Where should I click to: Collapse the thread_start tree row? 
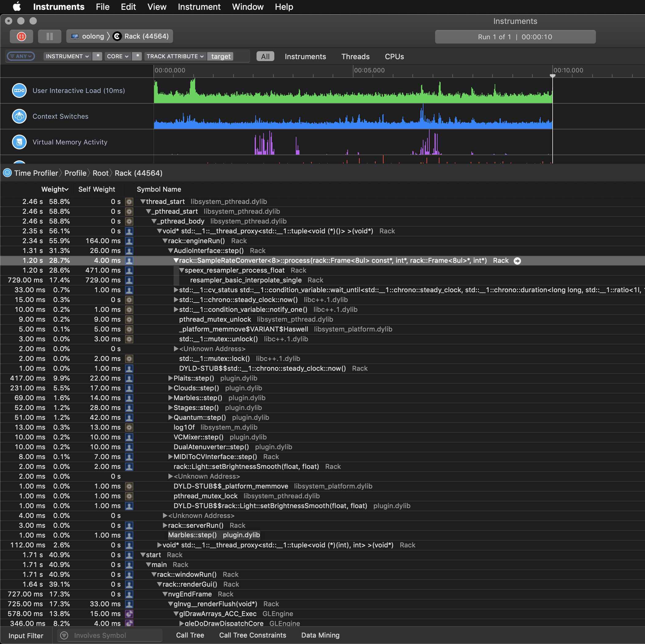click(x=143, y=201)
